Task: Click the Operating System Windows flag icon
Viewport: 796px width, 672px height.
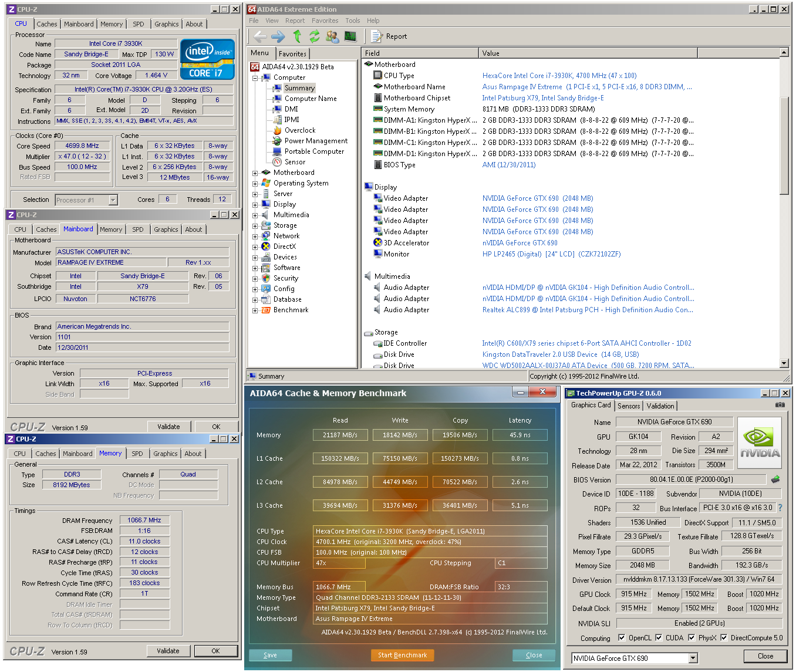Action: pyautogui.click(x=266, y=183)
